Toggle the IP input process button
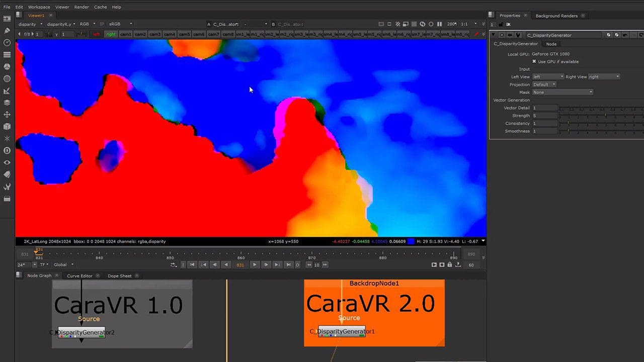This screenshot has width=644, height=362. pyautogui.click(x=102, y=24)
